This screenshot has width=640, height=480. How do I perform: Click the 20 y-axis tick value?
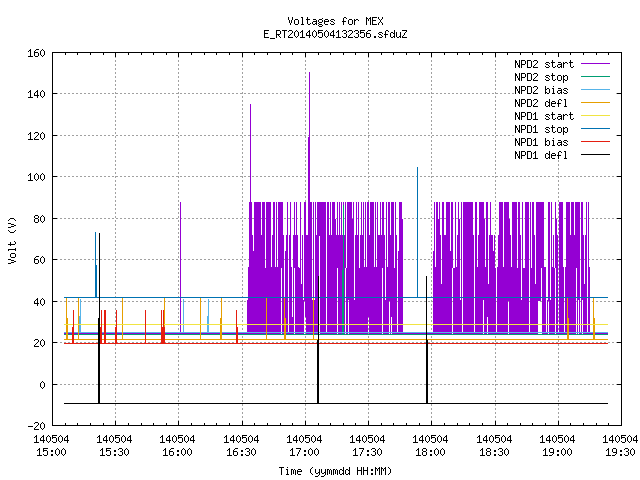coord(39,343)
